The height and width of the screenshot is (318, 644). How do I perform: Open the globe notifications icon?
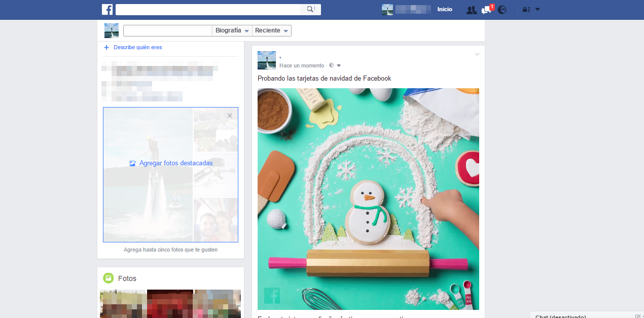(502, 10)
